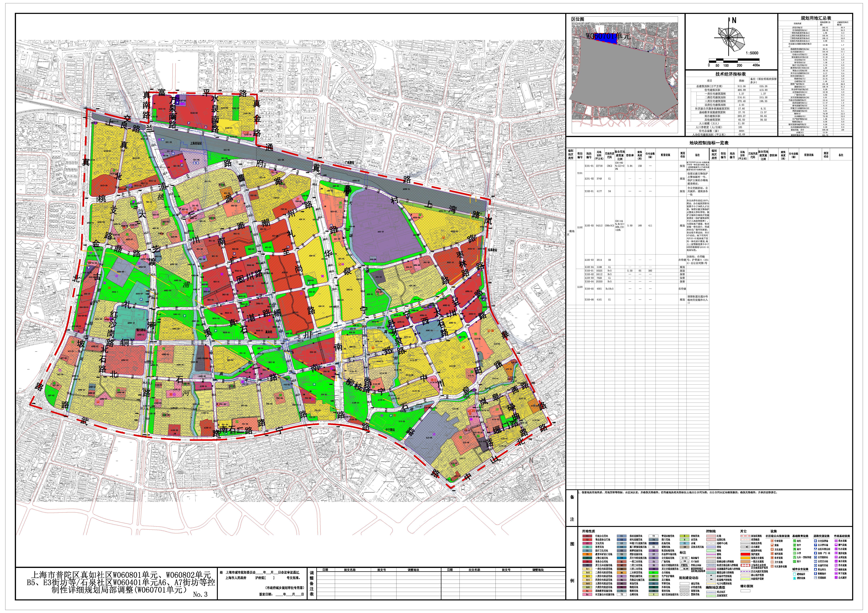Click the 真如站 station label on map

point(269,332)
